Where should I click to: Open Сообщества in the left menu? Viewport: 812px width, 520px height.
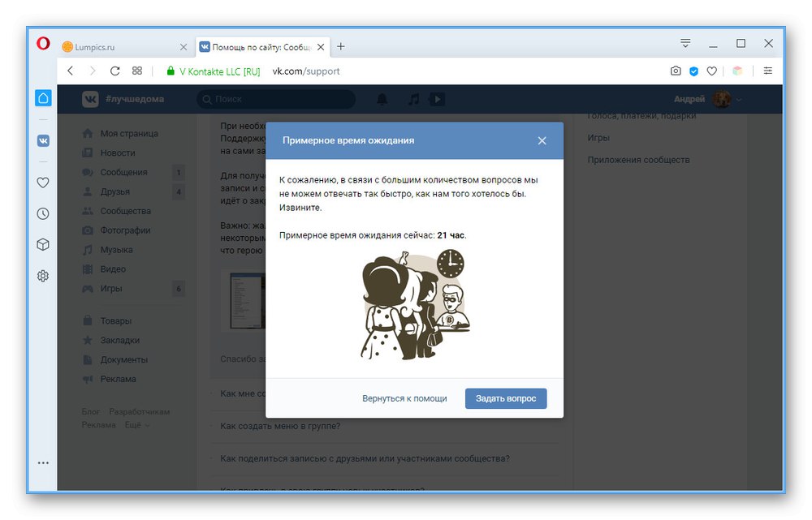[x=116, y=211]
